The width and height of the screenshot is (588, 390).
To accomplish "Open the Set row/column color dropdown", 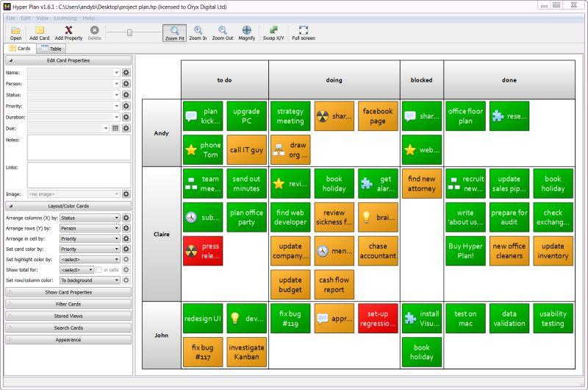I will (x=90, y=280).
